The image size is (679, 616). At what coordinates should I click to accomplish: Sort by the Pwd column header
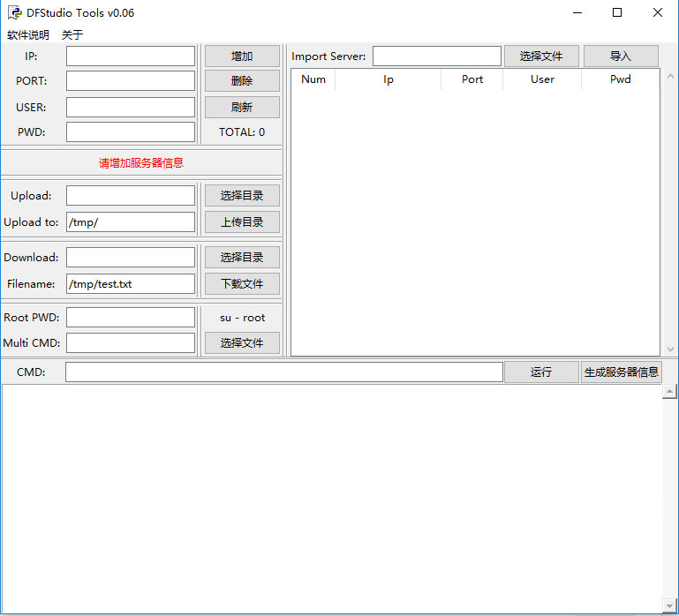[621, 79]
